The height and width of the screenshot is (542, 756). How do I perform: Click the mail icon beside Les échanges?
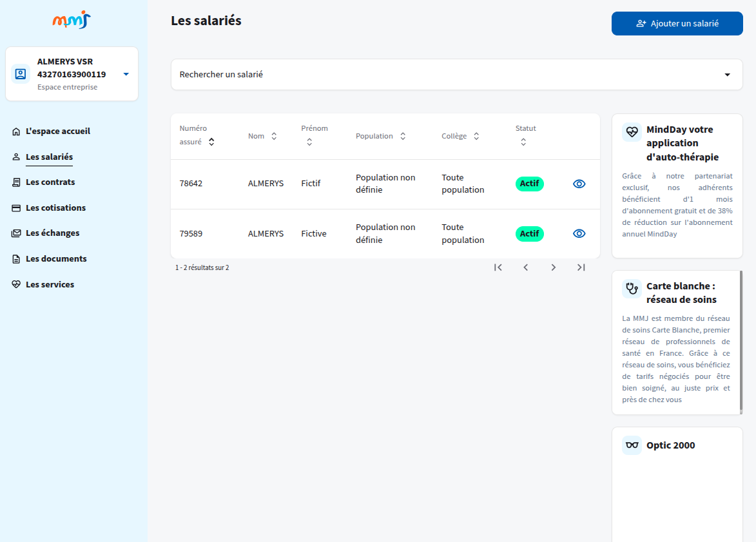pos(16,233)
